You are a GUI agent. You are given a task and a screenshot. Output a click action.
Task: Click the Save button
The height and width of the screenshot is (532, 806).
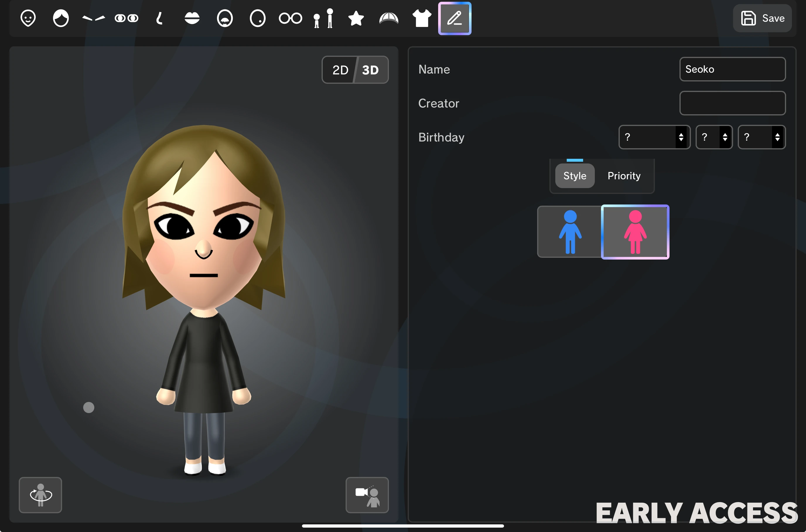coord(762,18)
